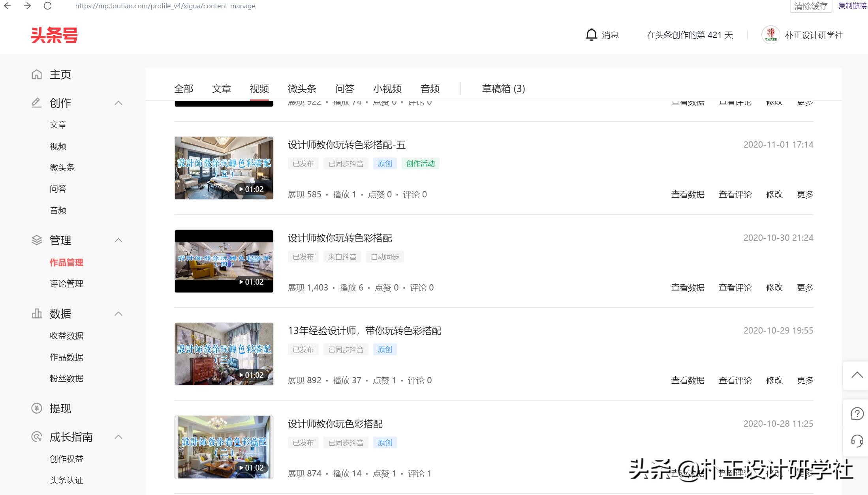The height and width of the screenshot is (495, 868).
Task: Click the 提现 withdrawal icon in sidebar
Action: (36, 409)
